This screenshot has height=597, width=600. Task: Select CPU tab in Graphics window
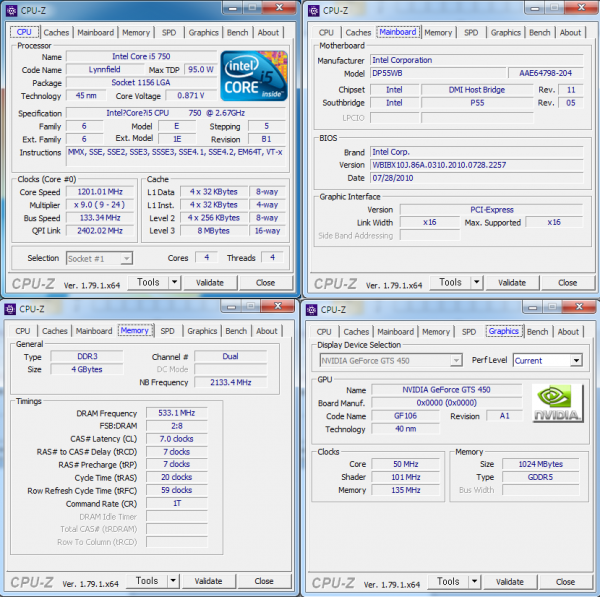[324, 332]
